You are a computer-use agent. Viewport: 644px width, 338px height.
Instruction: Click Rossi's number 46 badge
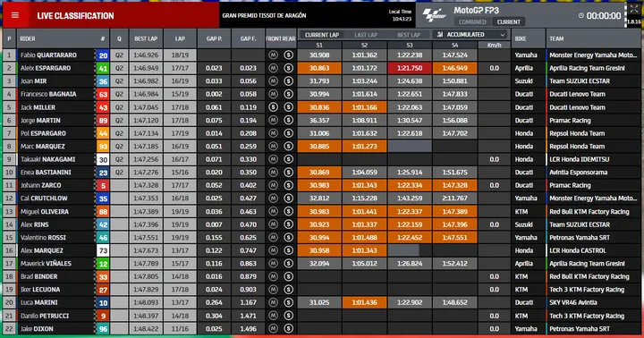click(103, 238)
